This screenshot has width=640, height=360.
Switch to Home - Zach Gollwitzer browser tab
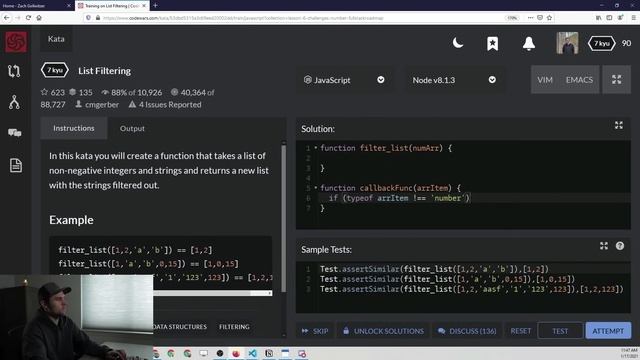(35, 6)
